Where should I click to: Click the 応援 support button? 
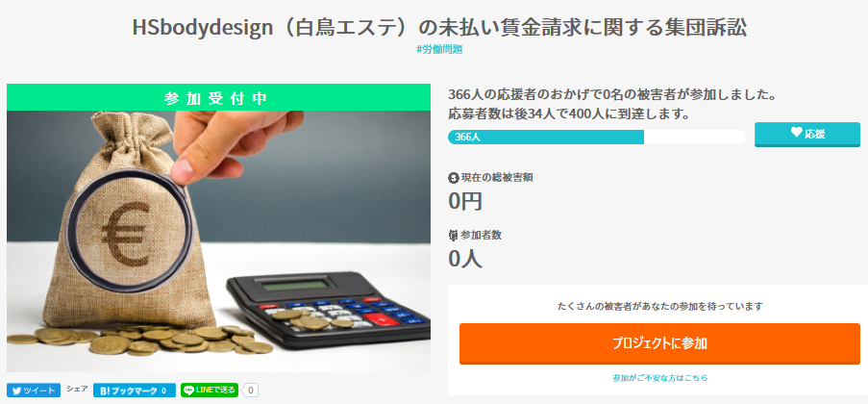[x=807, y=134]
